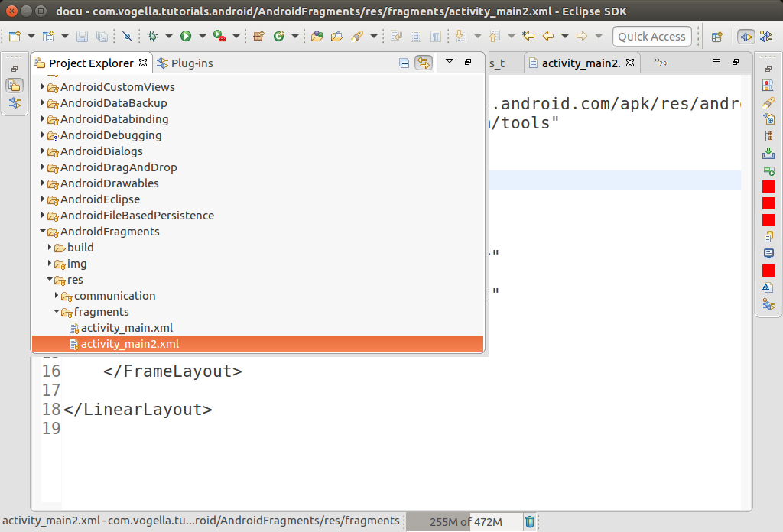This screenshot has height=532, width=783.
Task: Expand the AndroidDataBackup project
Action: point(43,102)
